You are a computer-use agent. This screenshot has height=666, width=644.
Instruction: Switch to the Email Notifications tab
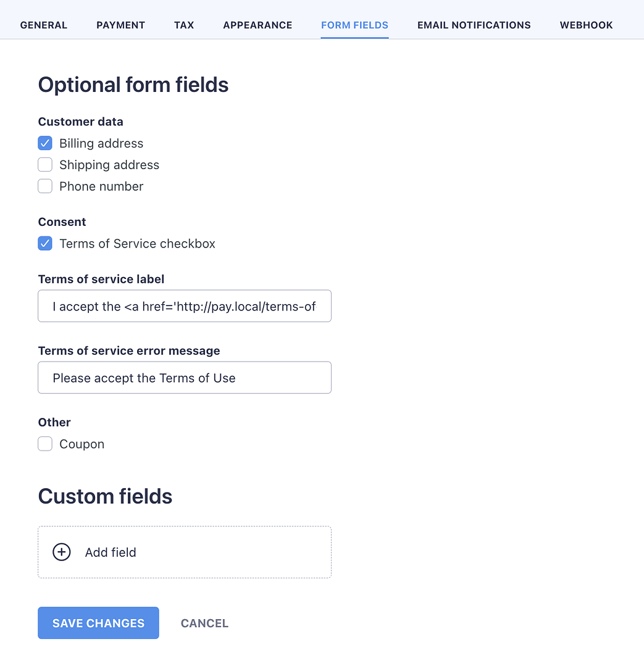[474, 25]
